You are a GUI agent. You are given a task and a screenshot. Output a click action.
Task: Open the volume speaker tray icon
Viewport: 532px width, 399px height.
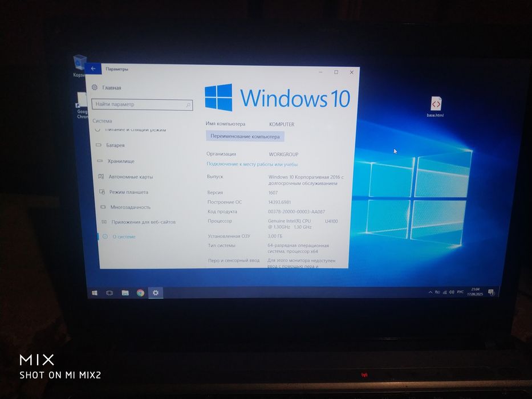pos(452,292)
